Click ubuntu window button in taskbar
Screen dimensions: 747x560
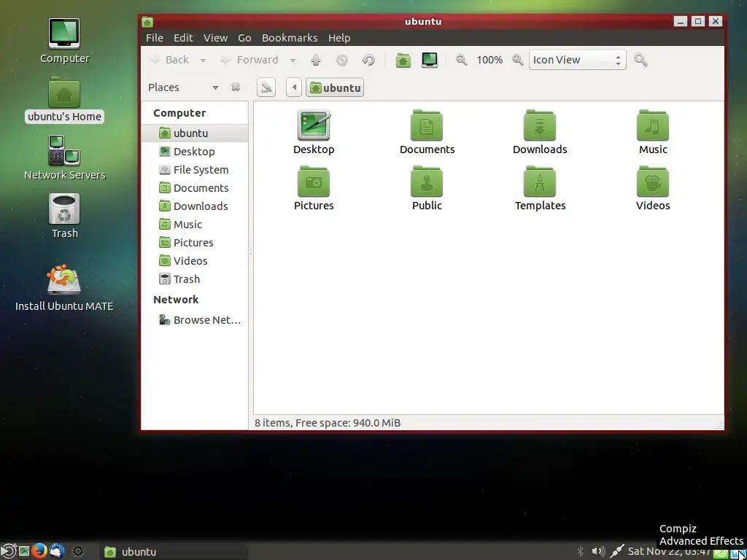point(174,551)
